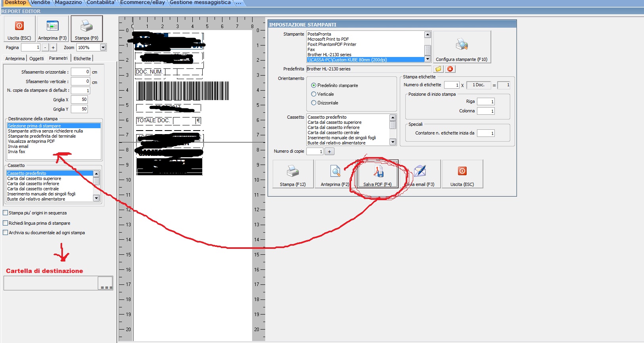644x343 pixels.
Task: Enable Richiedi lingua prima di stampare
Action: tap(36, 223)
